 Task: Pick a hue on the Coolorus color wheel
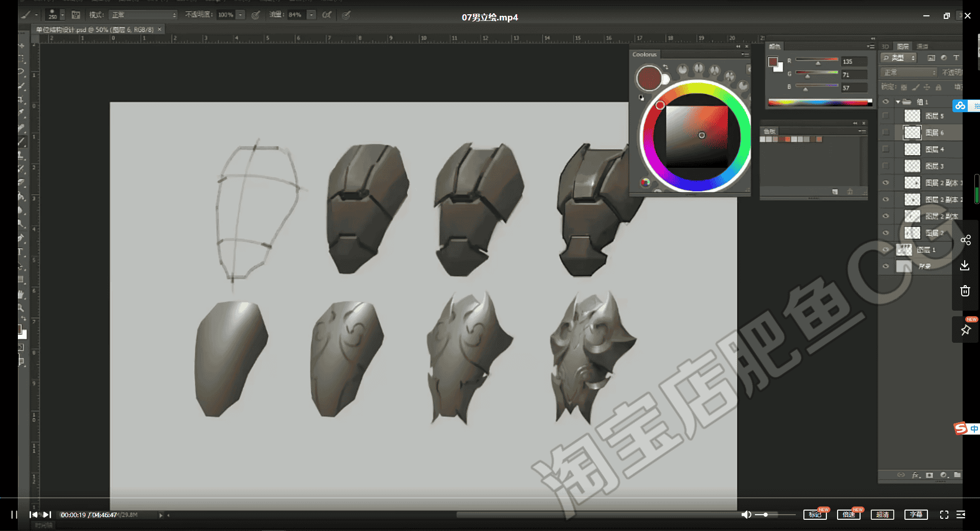696,136
